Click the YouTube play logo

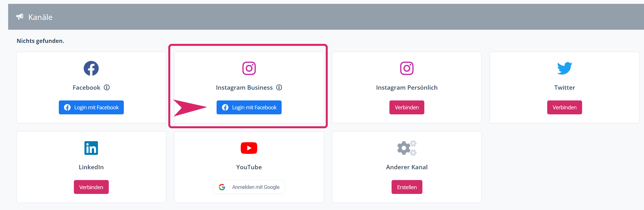[x=249, y=148]
